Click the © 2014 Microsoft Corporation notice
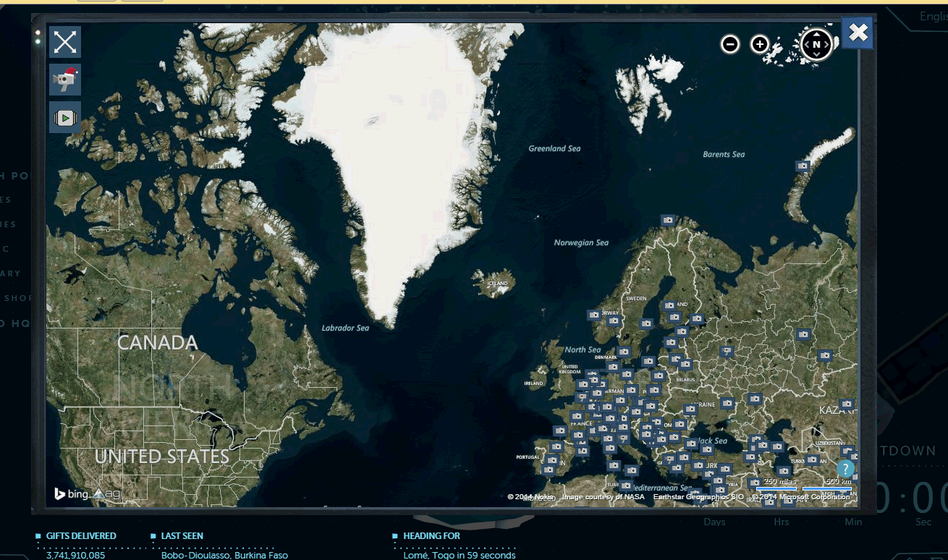The image size is (948, 560). point(802,497)
